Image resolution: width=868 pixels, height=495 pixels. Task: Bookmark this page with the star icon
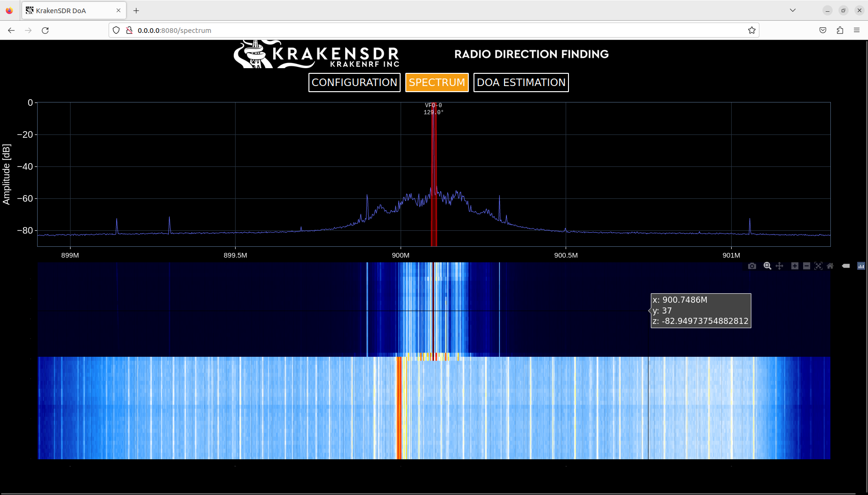click(x=752, y=31)
